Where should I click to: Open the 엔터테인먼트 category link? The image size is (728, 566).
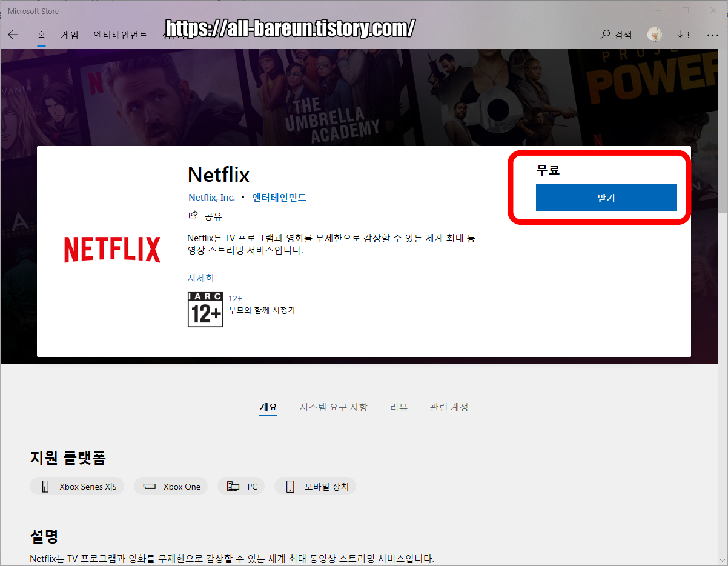pyautogui.click(x=279, y=198)
